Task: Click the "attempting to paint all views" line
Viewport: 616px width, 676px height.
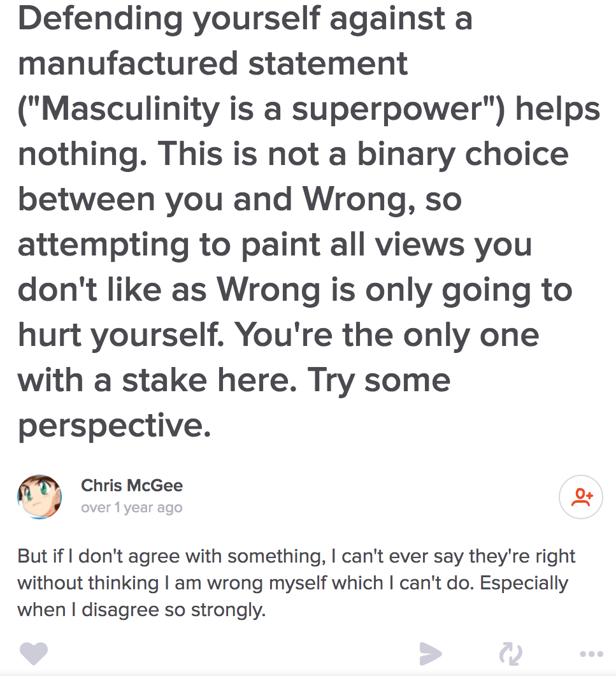Action: [x=275, y=245]
